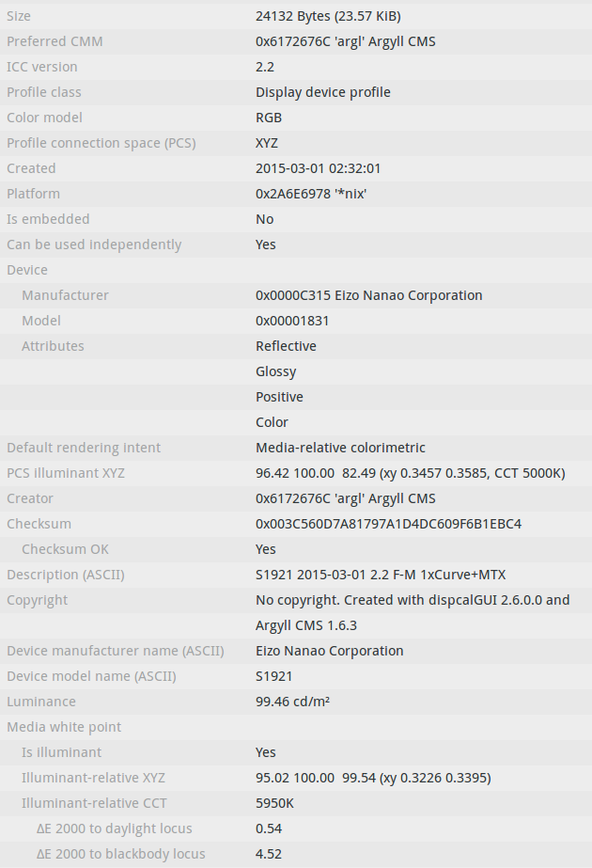The width and height of the screenshot is (592, 868).
Task: Select the Media white point row
Action: click(x=296, y=727)
